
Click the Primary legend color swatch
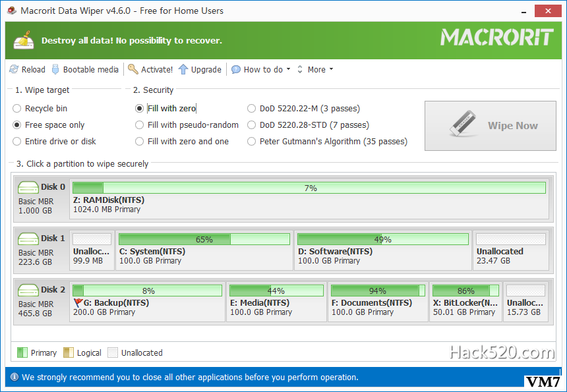[x=22, y=352]
